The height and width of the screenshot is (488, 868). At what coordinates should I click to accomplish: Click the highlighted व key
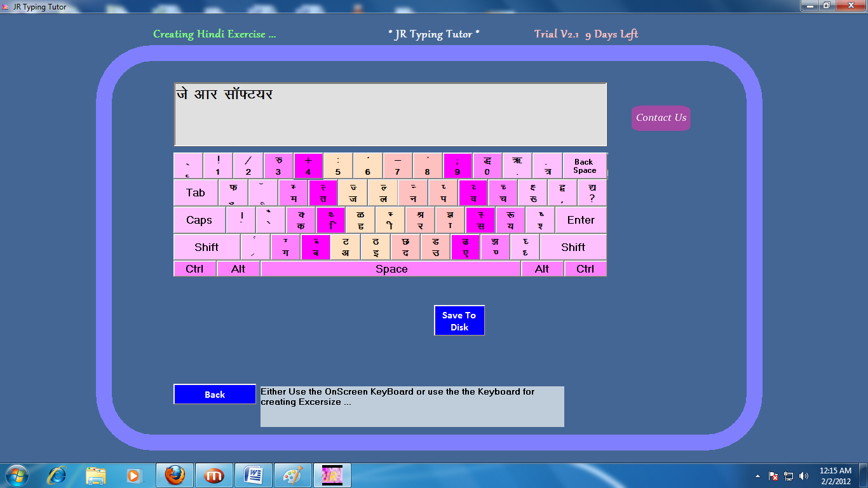coord(472,193)
